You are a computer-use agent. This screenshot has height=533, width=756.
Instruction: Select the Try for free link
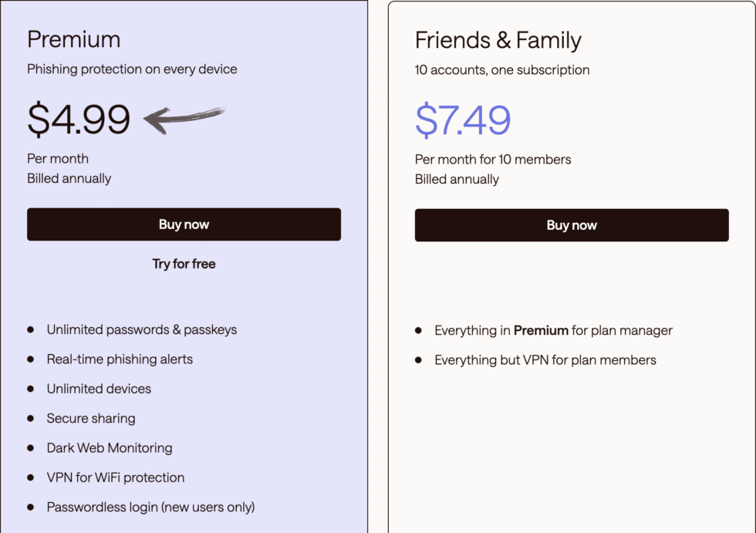[184, 264]
